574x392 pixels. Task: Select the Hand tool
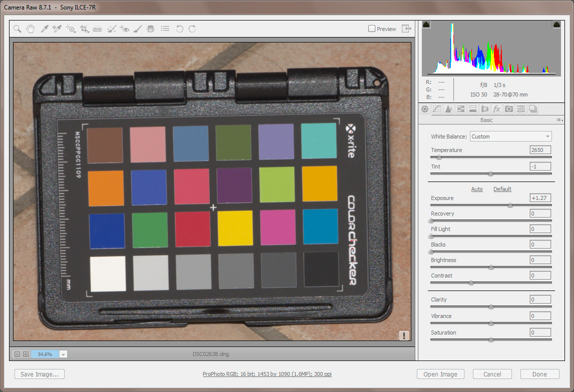pos(31,28)
